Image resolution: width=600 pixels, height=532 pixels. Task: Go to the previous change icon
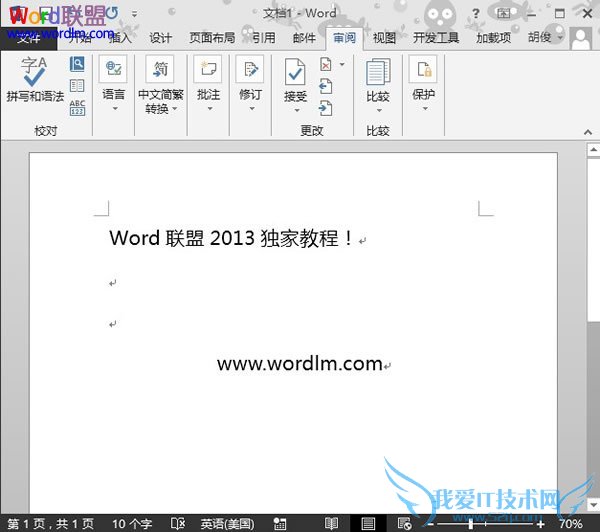(326, 86)
